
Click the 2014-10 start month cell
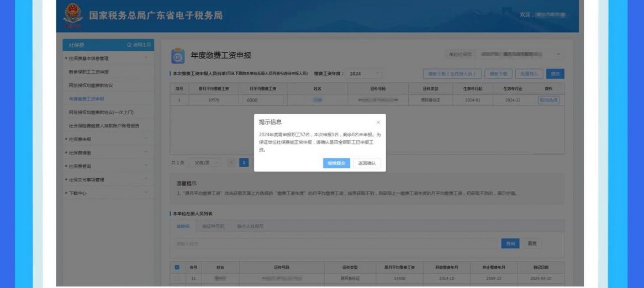tap(446, 279)
